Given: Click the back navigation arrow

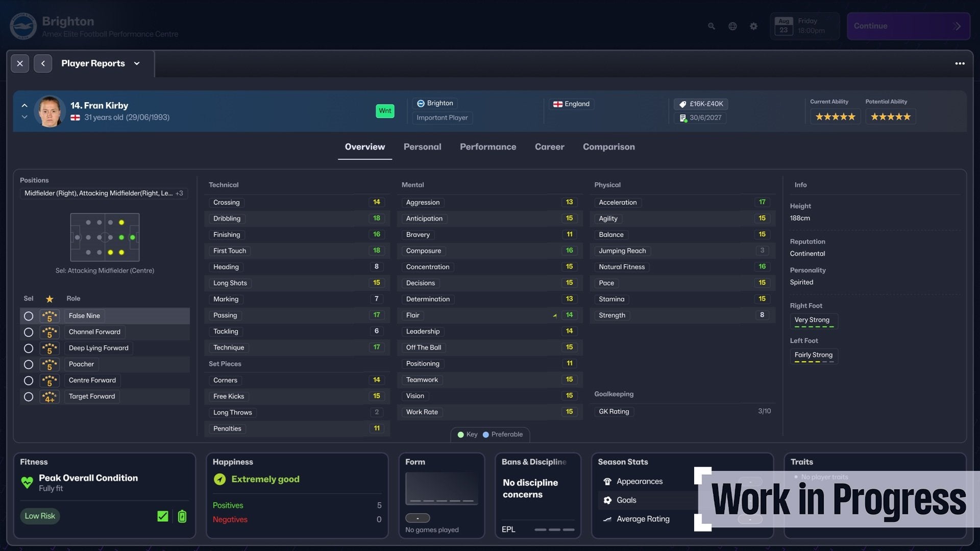Looking at the screenshot, I should [x=43, y=63].
